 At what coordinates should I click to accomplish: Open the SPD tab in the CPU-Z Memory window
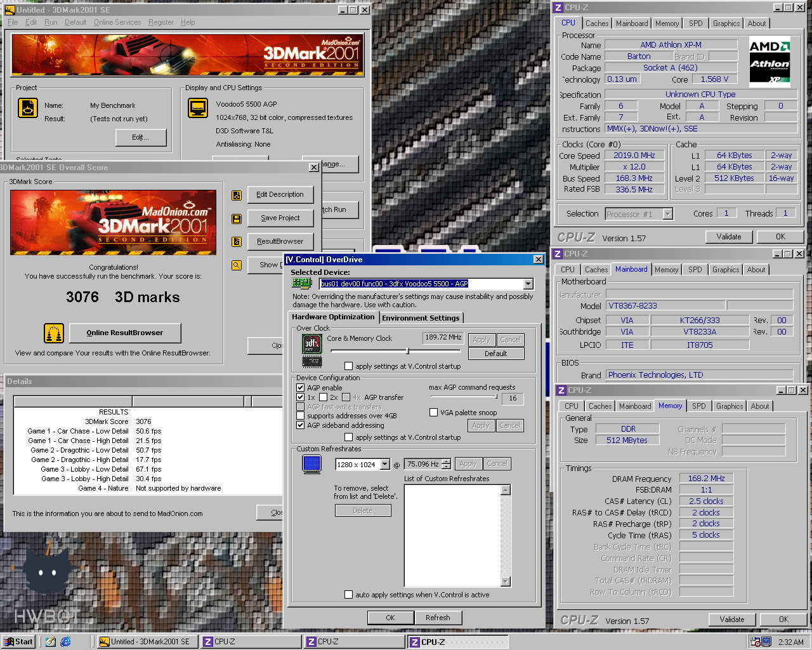tap(699, 406)
